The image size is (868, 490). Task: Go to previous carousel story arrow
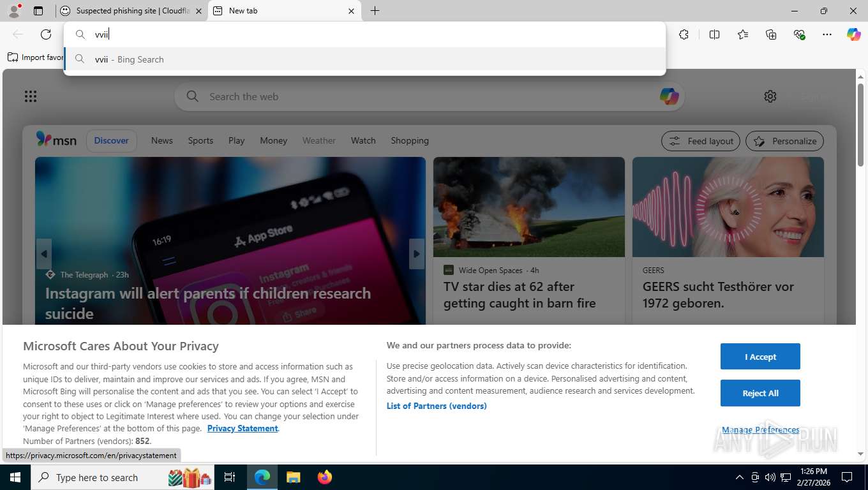[43, 254]
